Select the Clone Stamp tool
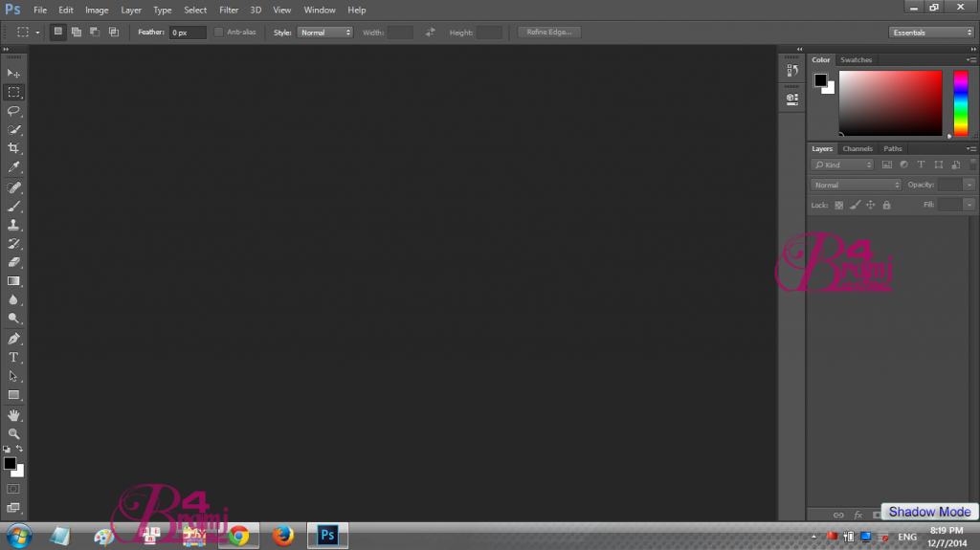This screenshot has height=550, width=980. pos(13,225)
